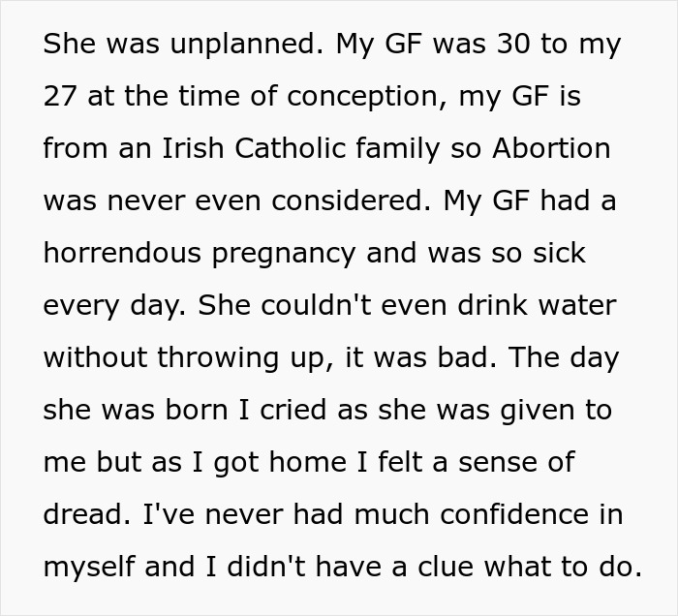Select the word "cried" in the text
The width and height of the screenshot is (678, 616).
293,411
